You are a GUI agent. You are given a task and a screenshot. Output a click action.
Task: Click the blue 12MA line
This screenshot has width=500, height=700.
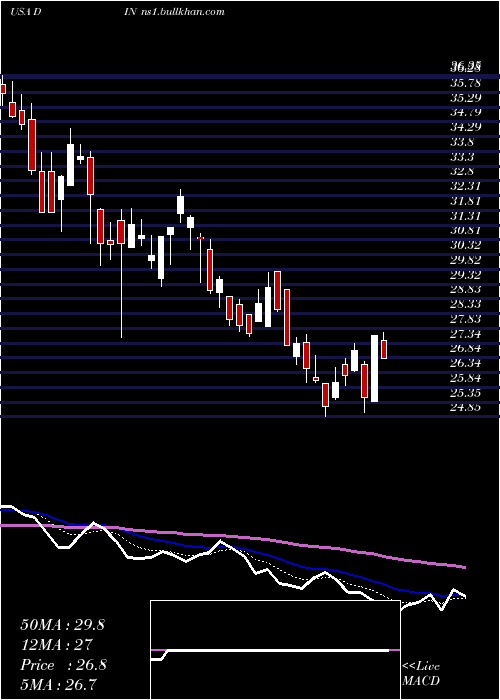[232, 547]
